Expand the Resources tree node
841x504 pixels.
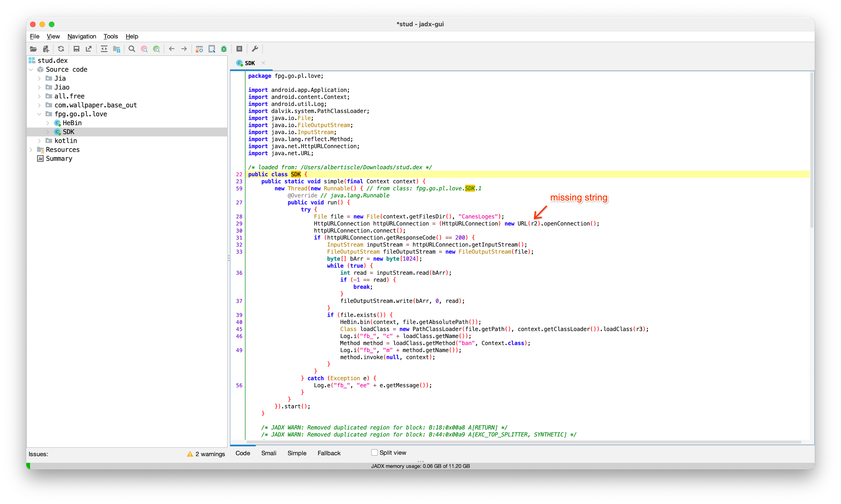click(x=31, y=150)
